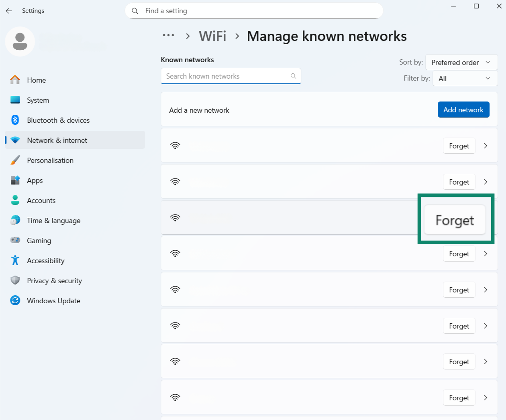Select the Gaming controller icon
The image size is (506, 420).
15,240
